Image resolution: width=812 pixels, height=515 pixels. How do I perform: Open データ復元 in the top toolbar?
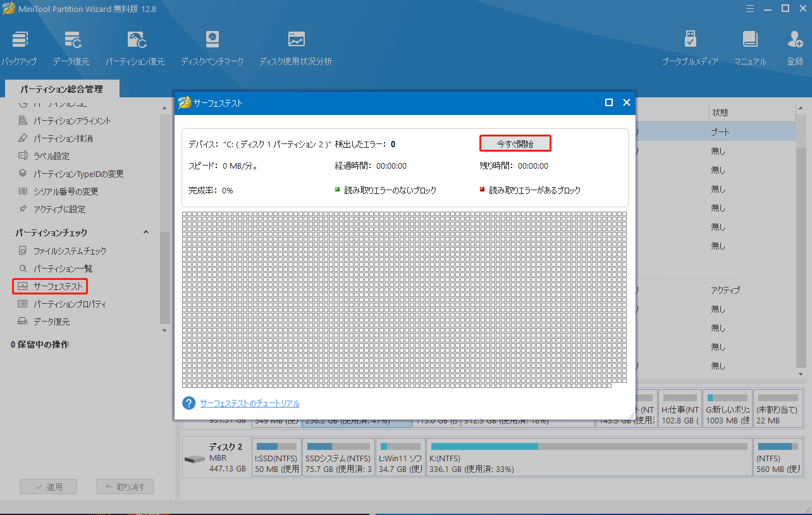tap(71, 49)
